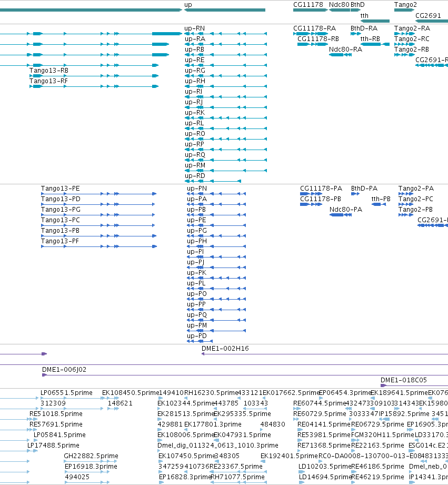The height and width of the screenshot is (485, 448).
Task: Click clone DME1-006J02 label
Action: (64, 370)
